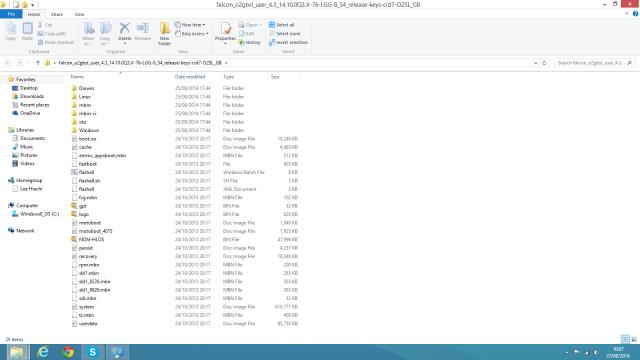Screen dimensions: 640x360
Task: Click the taskbar clock and date
Action: (618, 352)
